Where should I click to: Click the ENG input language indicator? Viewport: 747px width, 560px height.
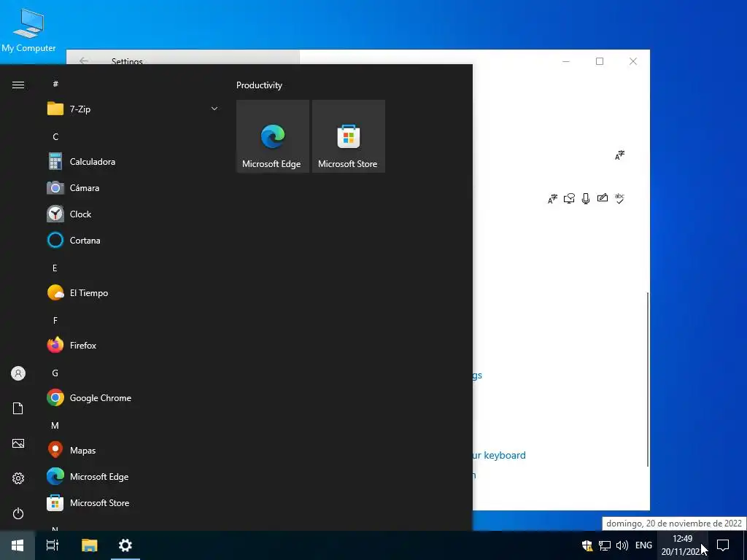click(x=643, y=545)
